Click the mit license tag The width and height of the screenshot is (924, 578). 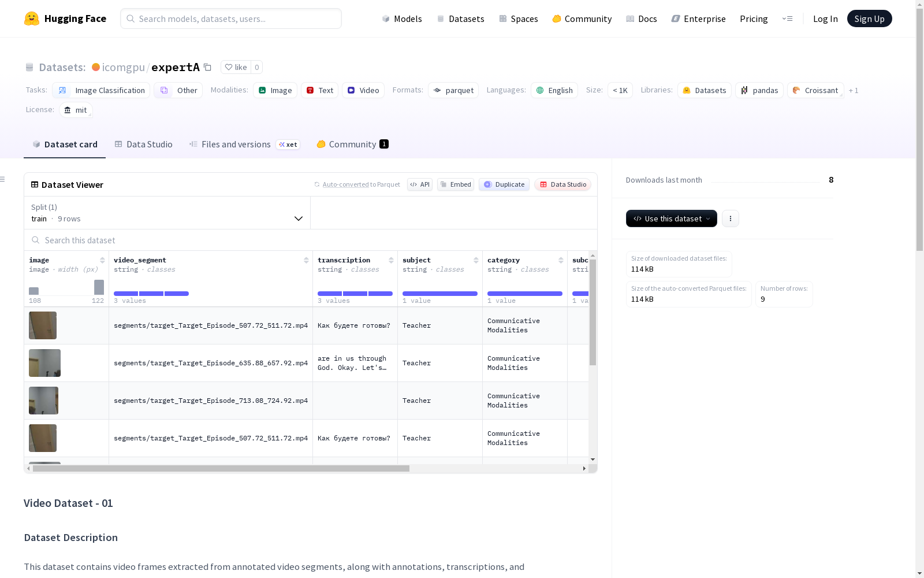click(76, 110)
